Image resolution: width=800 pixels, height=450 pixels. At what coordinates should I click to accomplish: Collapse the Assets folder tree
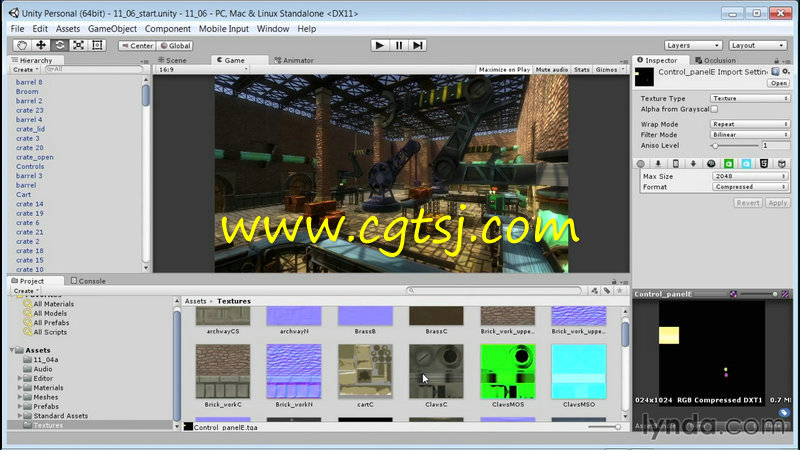pos(12,351)
